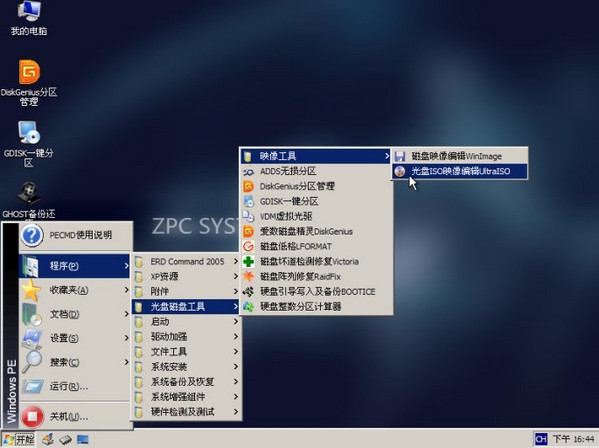Click 磁盘坏道检测修复Victoria text
The image size is (599, 448).
tap(309, 262)
